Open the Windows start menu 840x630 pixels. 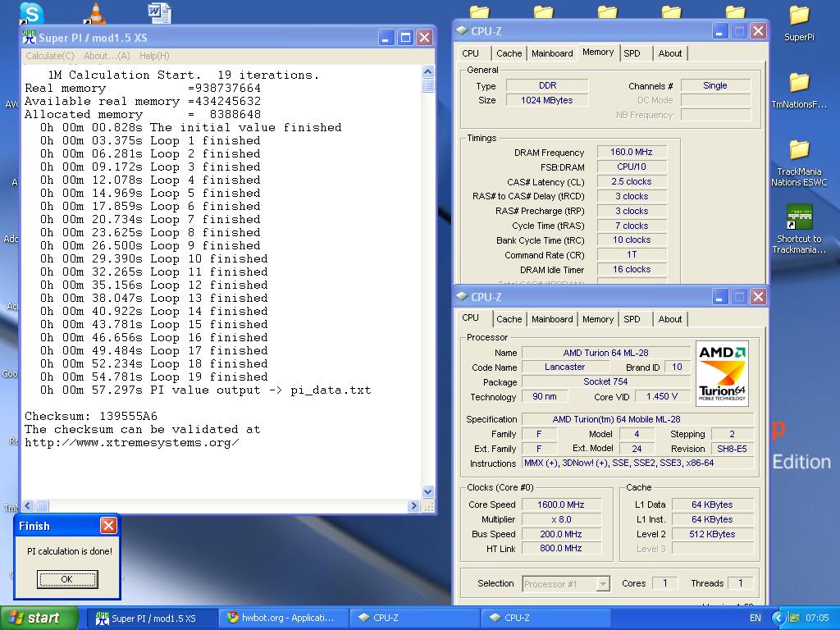[38, 618]
